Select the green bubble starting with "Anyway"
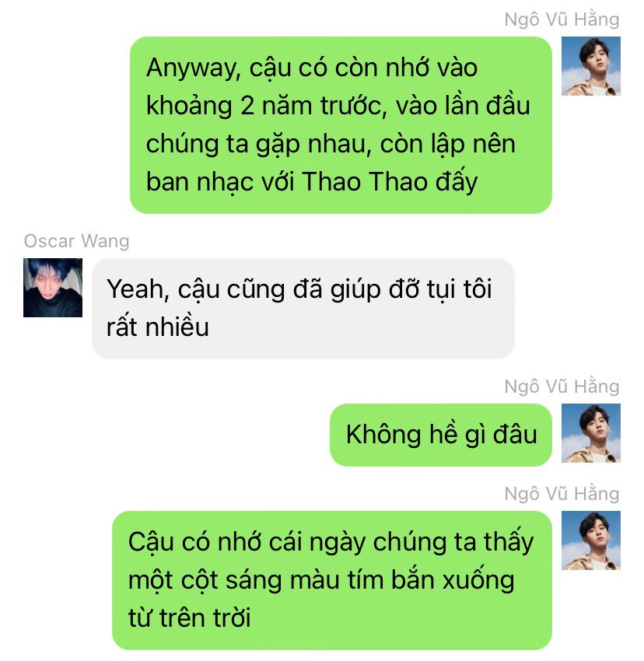Image resolution: width=644 pixels, height=661 pixels. (341, 125)
